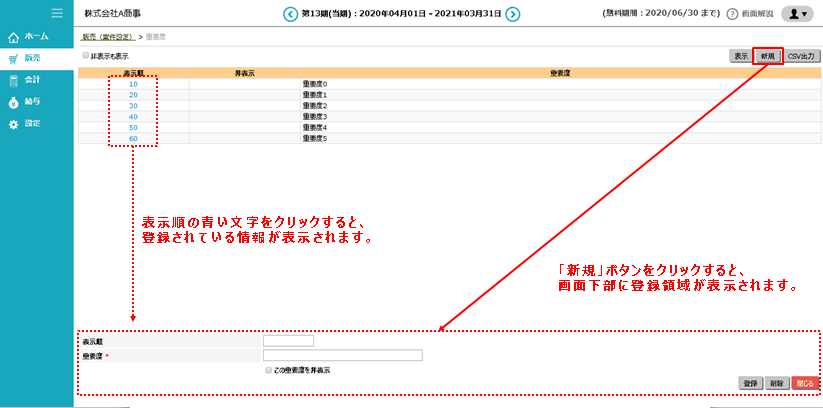Click the 会計 calculator icon
Viewport: 823px width, 408px height.
point(14,81)
